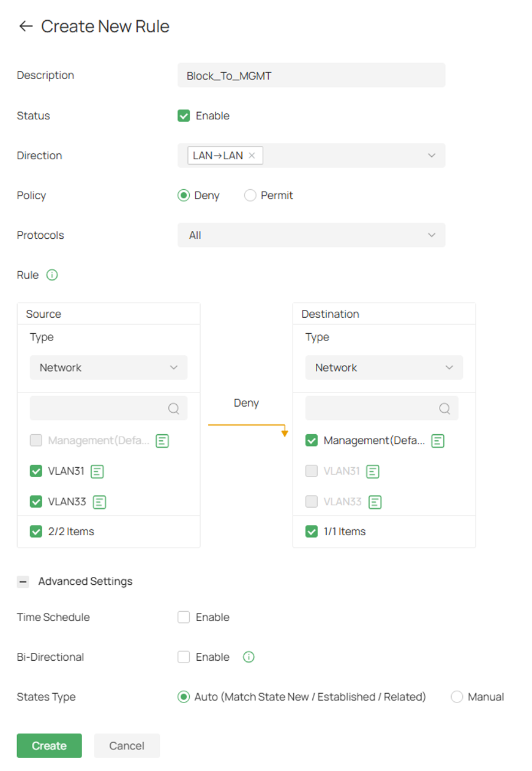The image size is (532, 771).
Task: Select Auto states type radio button
Action: coord(183,697)
